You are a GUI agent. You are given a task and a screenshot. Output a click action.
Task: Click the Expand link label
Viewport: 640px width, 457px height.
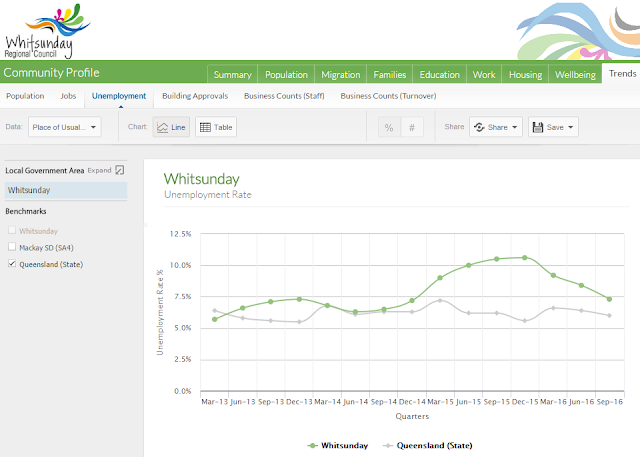(x=99, y=170)
